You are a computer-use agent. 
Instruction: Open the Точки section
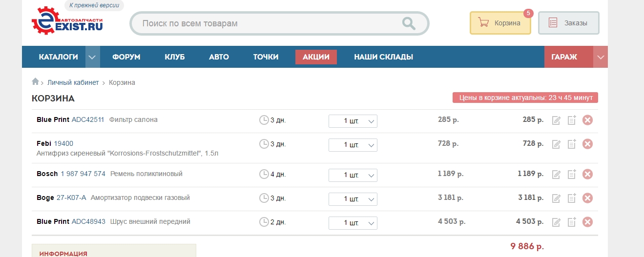[x=266, y=57]
